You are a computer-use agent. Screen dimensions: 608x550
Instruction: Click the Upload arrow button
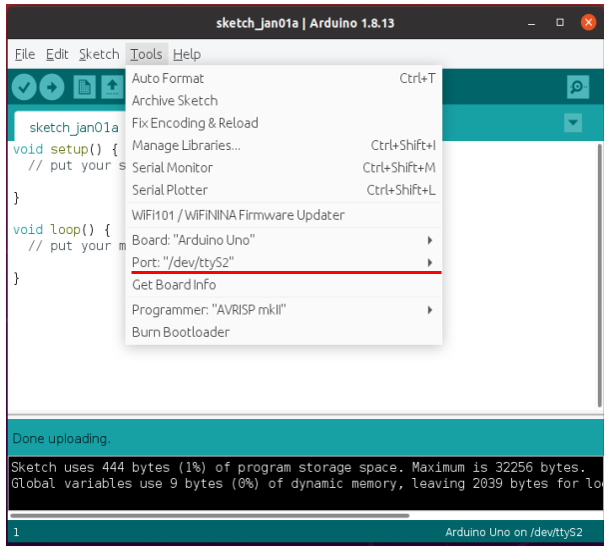tap(52, 87)
